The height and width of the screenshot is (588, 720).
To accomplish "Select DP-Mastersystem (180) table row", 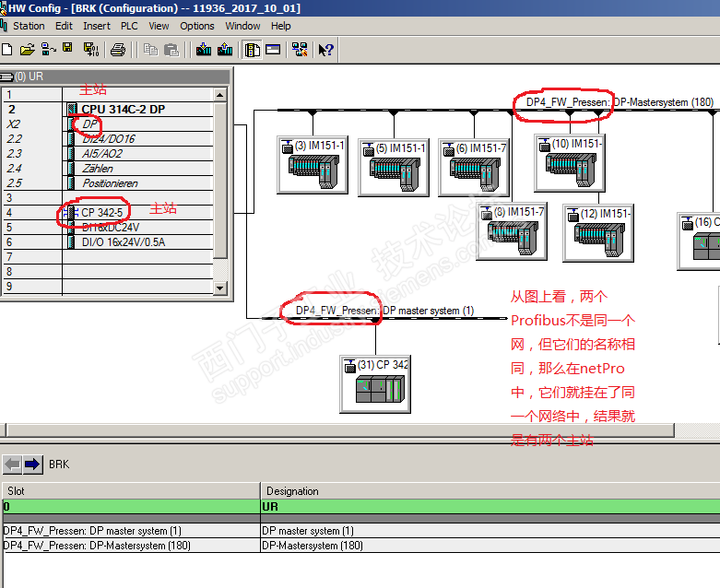I will pos(361,546).
